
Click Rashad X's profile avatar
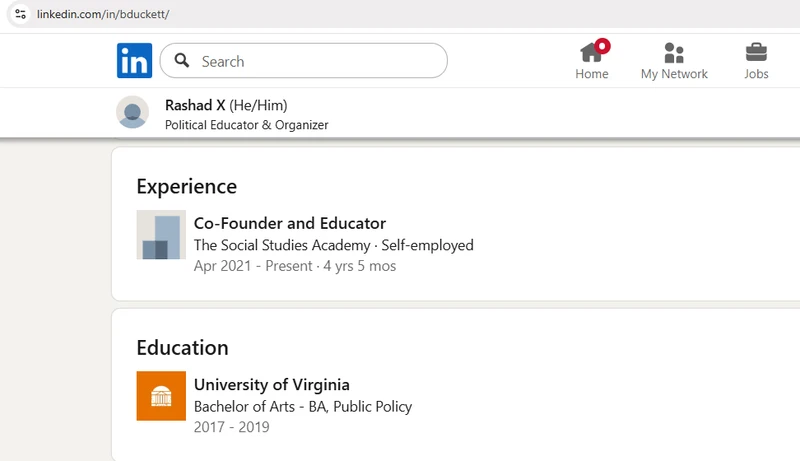(x=133, y=112)
